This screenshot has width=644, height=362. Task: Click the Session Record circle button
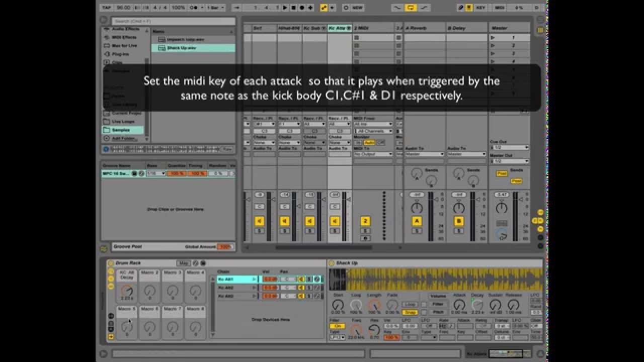point(346,8)
